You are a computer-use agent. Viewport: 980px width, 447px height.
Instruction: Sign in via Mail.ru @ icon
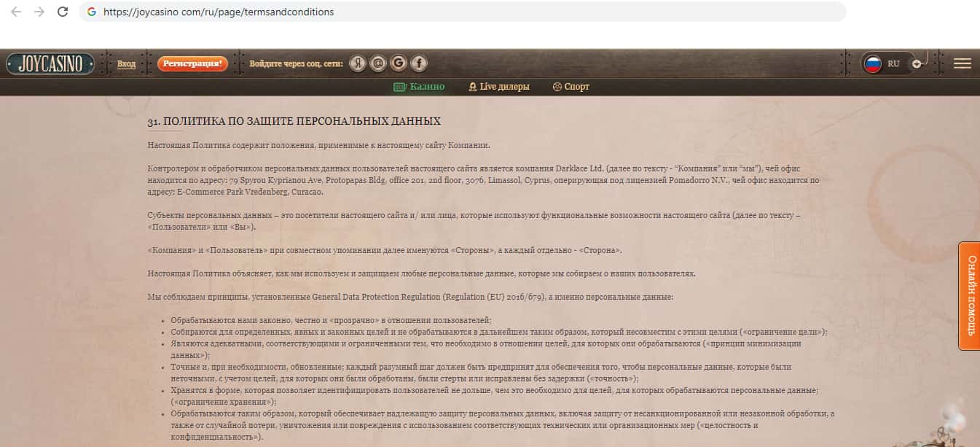click(377, 63)
